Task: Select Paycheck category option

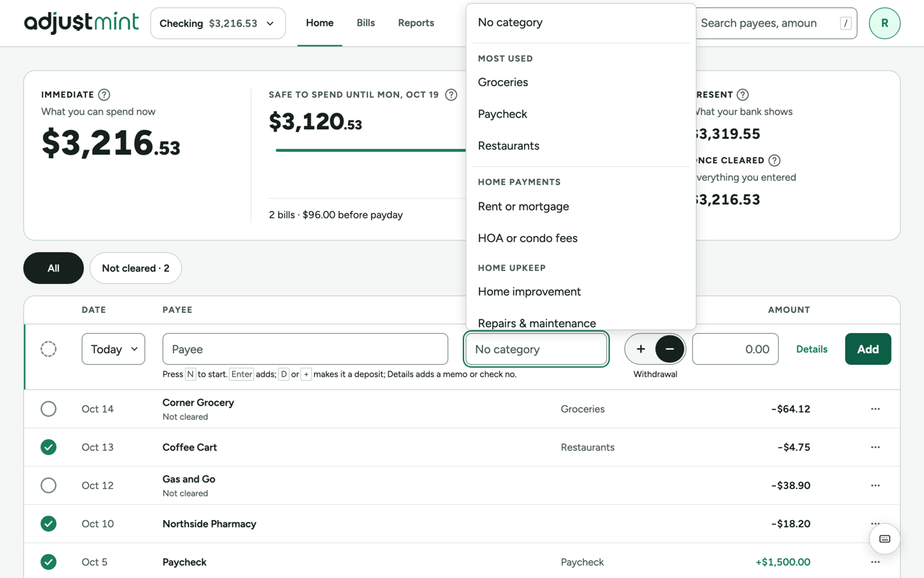Action: coord(581,114)
